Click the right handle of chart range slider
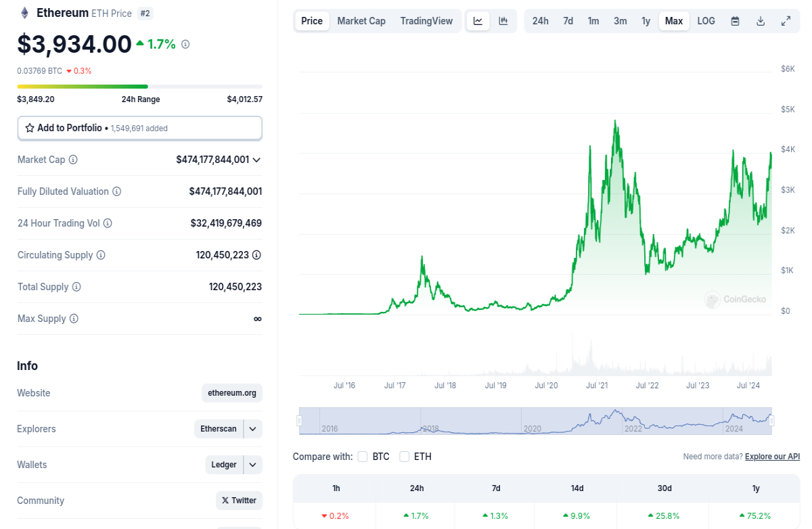 tap(771, 421)
